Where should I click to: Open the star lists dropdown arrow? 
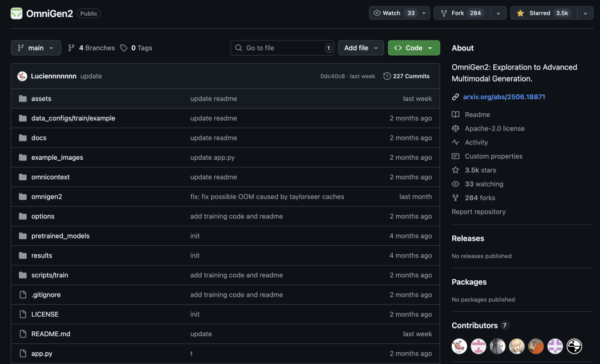coord(585,13)
